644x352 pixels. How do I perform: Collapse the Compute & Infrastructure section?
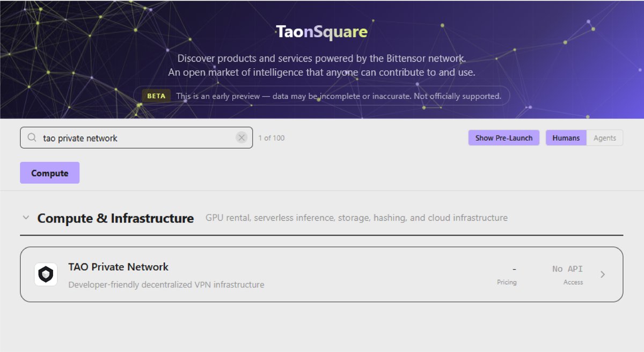[x=25, y=218]
